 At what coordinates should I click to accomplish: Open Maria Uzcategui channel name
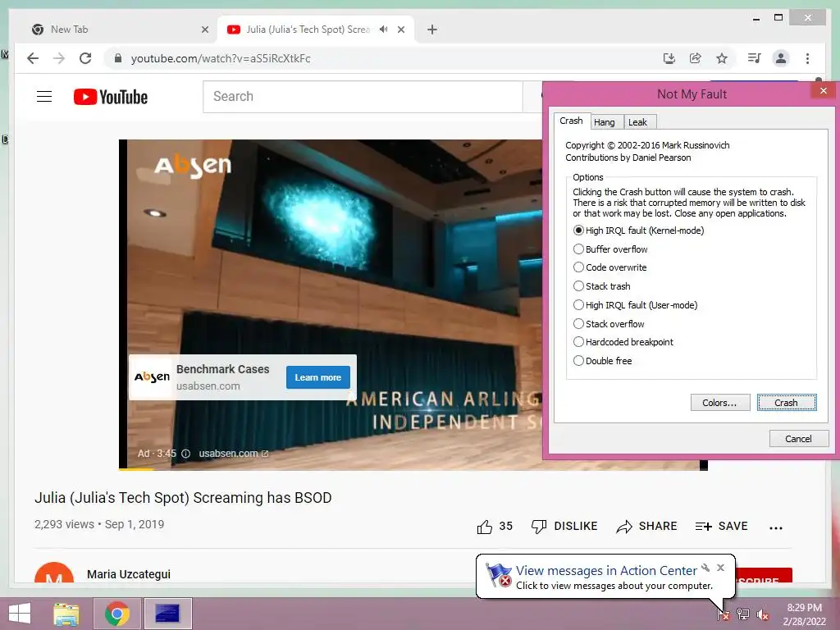129,573
